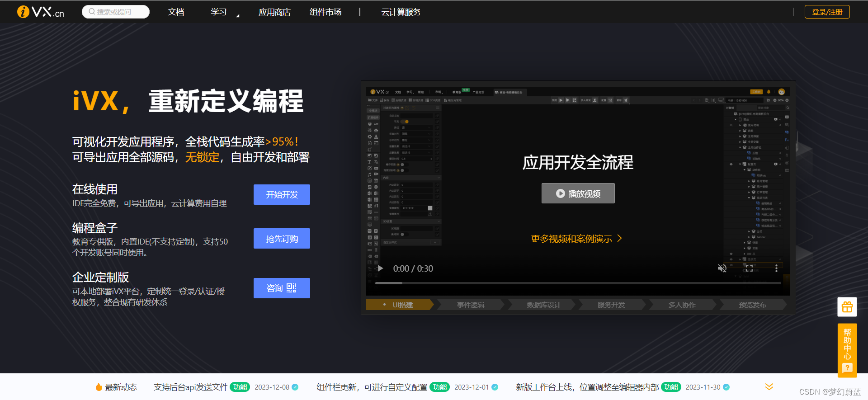This screenshot has height=400, width=868.
Task: Click the 编程盒子 heading
Action: (95, 228)
